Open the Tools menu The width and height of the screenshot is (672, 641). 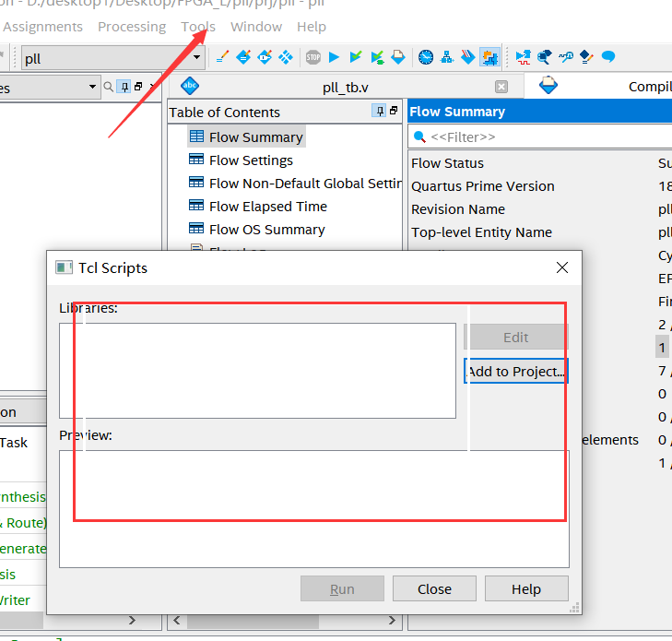coord(198,27)
